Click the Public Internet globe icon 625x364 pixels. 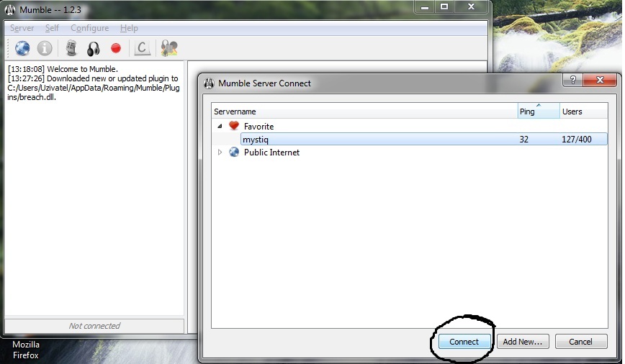click(x=234, y=152)
